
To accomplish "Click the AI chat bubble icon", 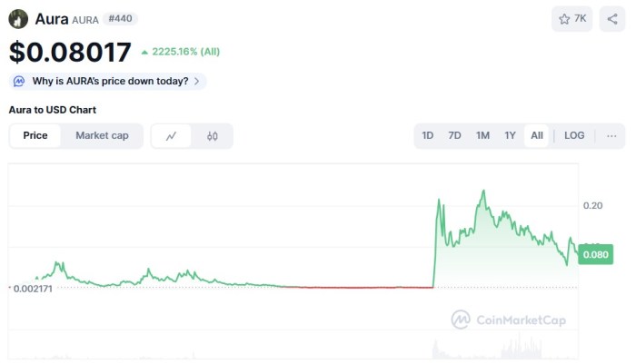I will tap(19, 82).
